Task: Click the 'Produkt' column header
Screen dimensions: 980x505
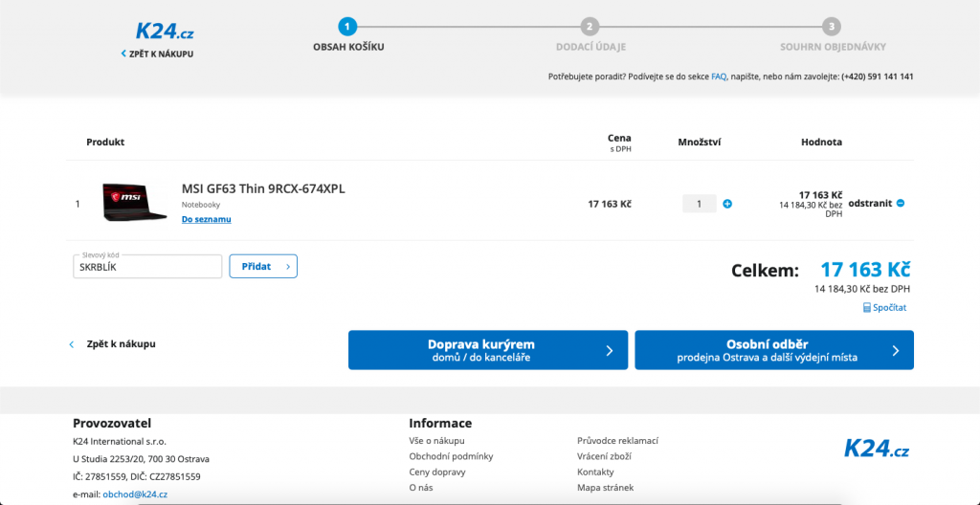Action: click(105, 142)
